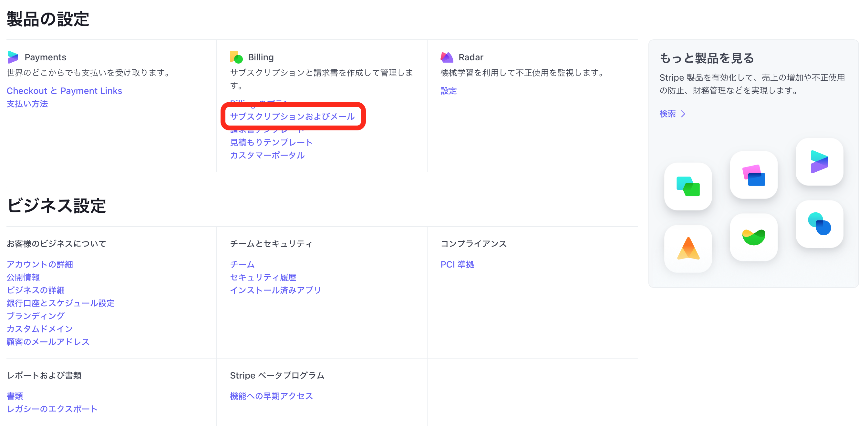This screenshot has height=426, width=868.
Task: Open ビジネスの詳細 link
Action: pos(36,290)
